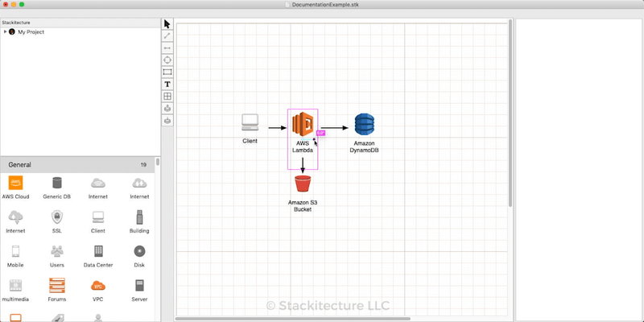644x322 pixels.
Task: Choose the Data Center palette icon
Action: click(98, 251)
